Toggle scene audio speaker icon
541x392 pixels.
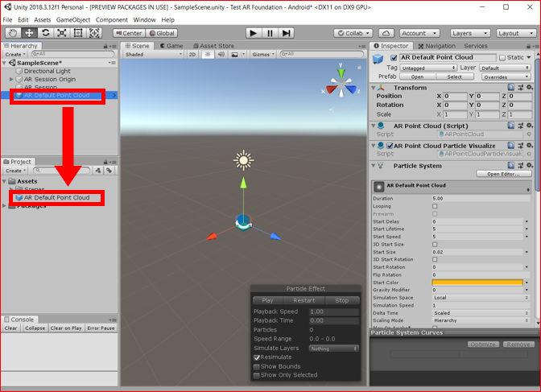(x=221, y=54)
